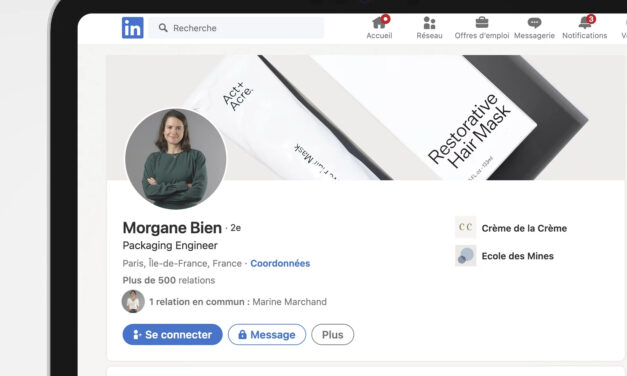Select the Notifications menu label

coord(585,36)
